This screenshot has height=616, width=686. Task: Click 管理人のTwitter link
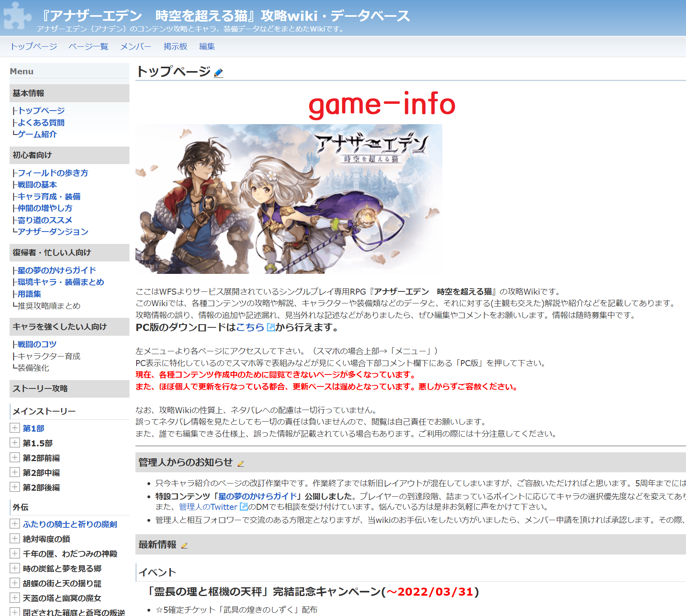(x=208, y=507)
